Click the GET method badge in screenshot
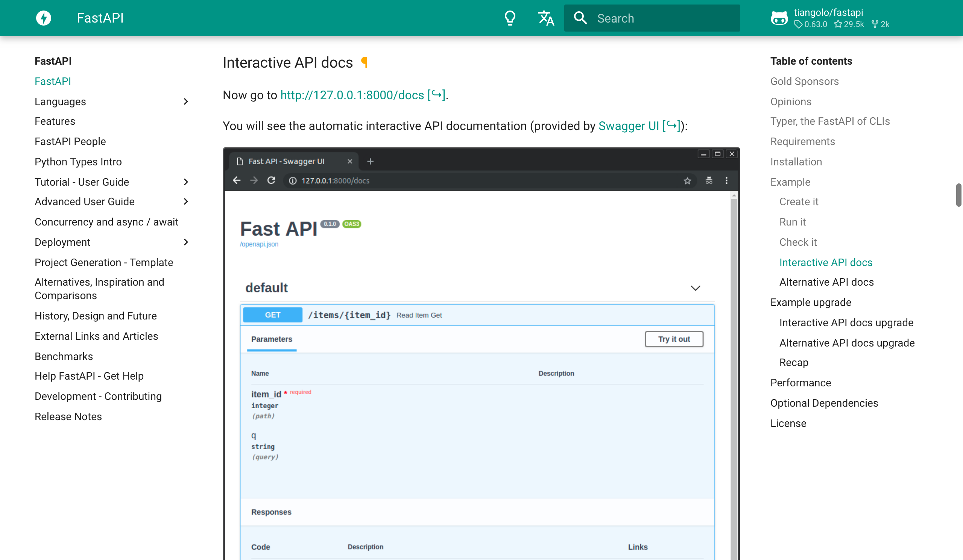963x560 pixels. [x=272, y=315]
